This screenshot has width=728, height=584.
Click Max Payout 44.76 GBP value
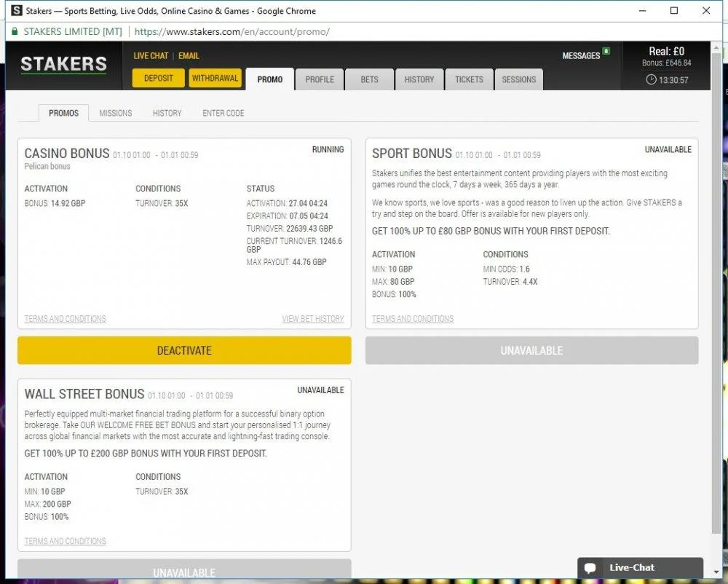click(286, 262)
